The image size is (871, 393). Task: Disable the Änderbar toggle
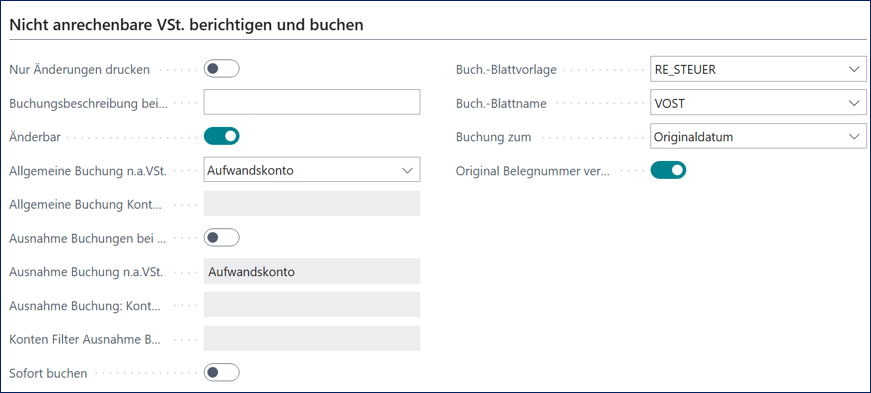point(221,136)
